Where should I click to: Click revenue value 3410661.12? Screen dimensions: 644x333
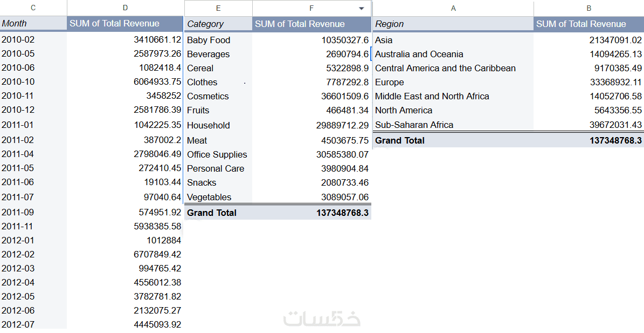coord(157,40)
